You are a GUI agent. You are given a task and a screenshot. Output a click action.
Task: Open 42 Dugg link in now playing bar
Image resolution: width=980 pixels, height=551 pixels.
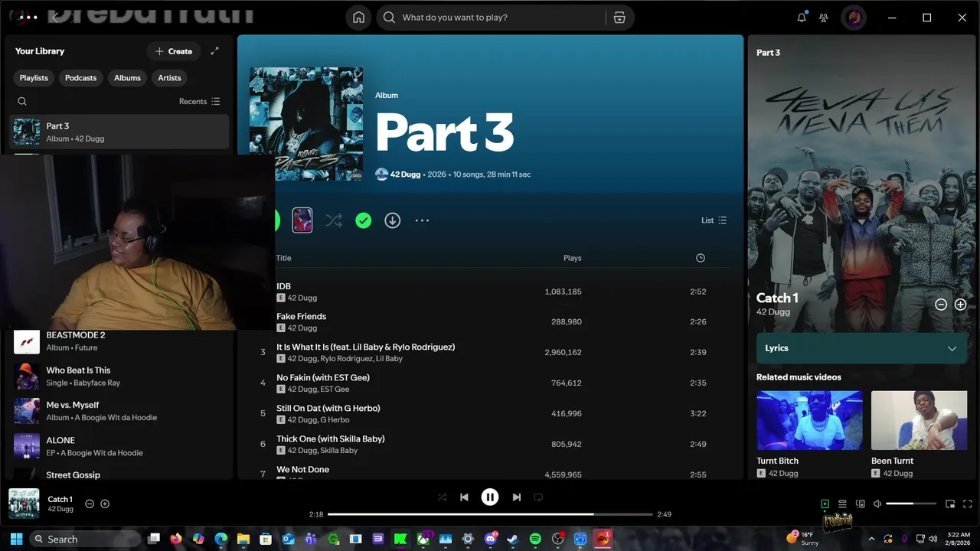click(x=60, y=509)
